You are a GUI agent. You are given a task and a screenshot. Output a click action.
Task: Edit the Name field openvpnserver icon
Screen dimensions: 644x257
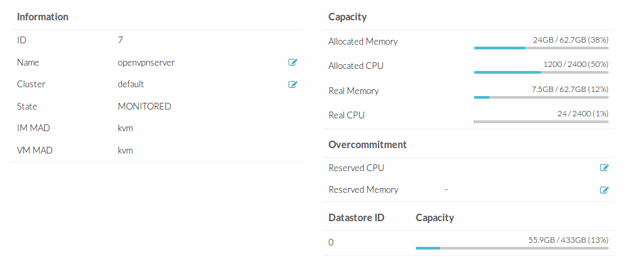click(x=293, y=62)
